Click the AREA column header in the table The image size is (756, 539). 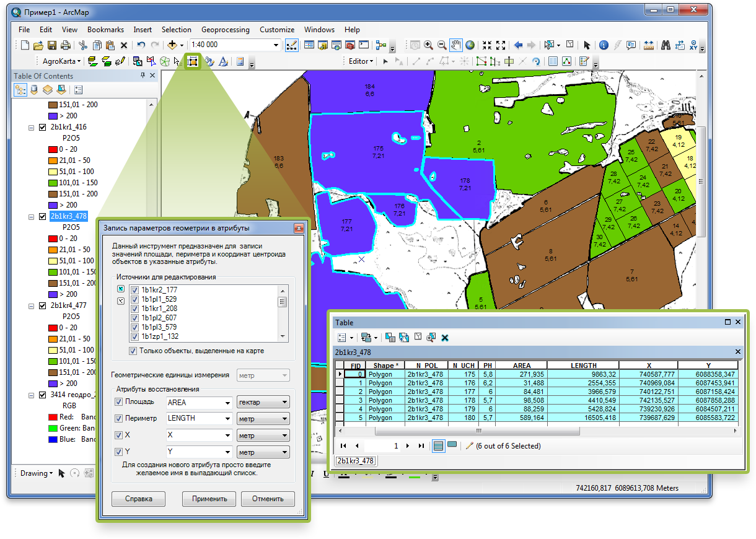[x=522, y=366]
